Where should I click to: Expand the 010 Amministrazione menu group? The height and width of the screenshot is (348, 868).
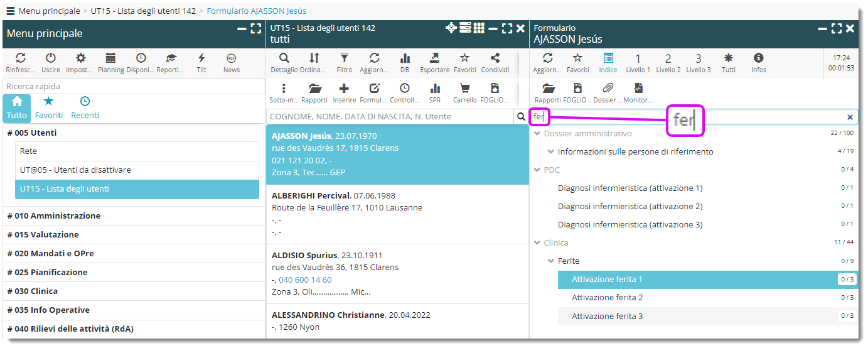click(x=54, y=215)
